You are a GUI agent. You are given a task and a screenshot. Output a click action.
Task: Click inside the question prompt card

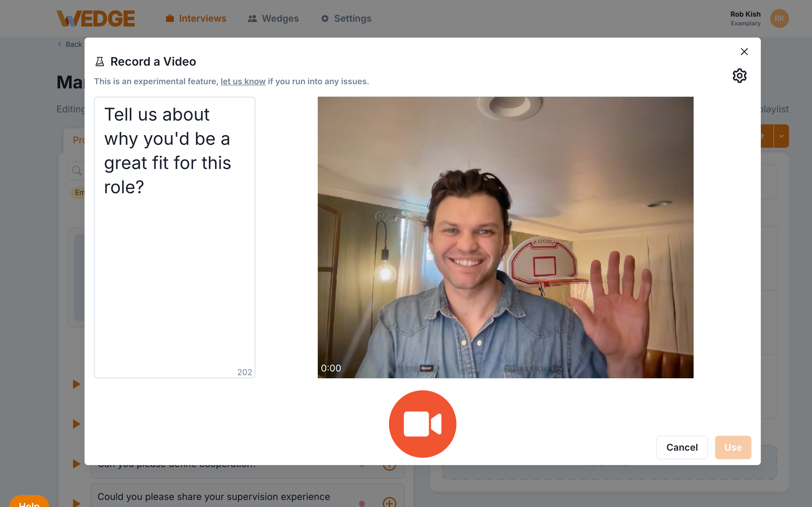tap(175, 235)
